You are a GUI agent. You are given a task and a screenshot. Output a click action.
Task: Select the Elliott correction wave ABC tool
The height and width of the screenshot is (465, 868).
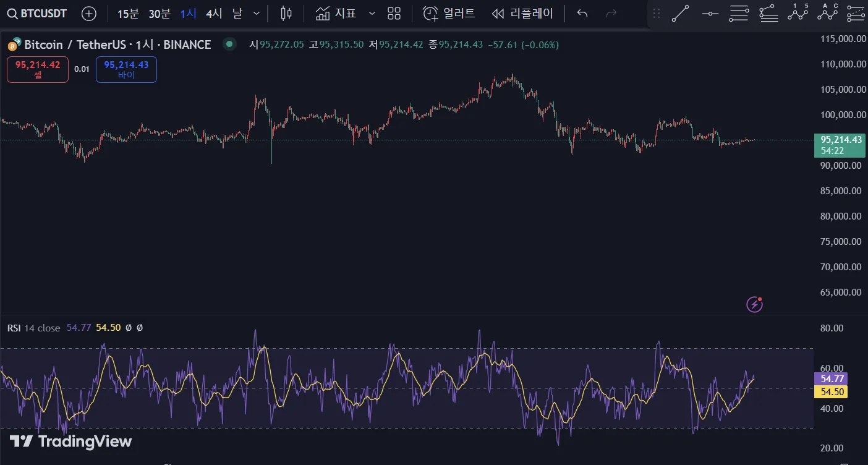827,12
